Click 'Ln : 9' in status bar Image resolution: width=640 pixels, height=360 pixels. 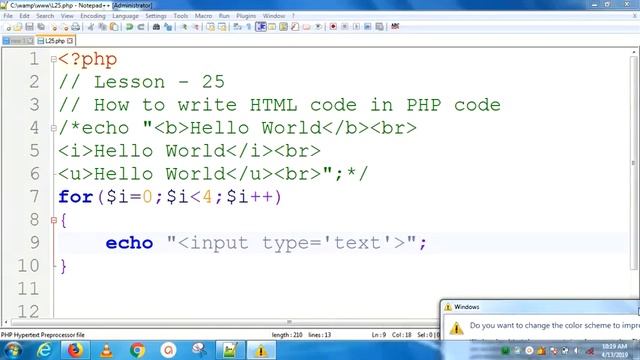click(x=379, y=335)
